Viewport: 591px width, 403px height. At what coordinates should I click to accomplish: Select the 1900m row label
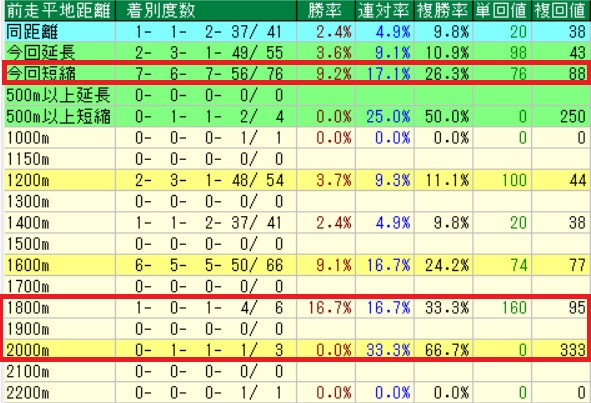tap(28, 329)
